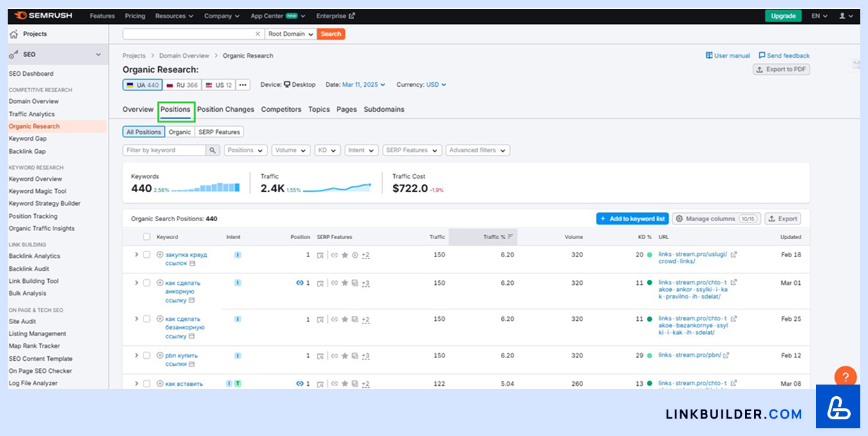Click the video SERP feature in закупка крауд row
This screenshot has width=868, height=436.
pos(355,255)
